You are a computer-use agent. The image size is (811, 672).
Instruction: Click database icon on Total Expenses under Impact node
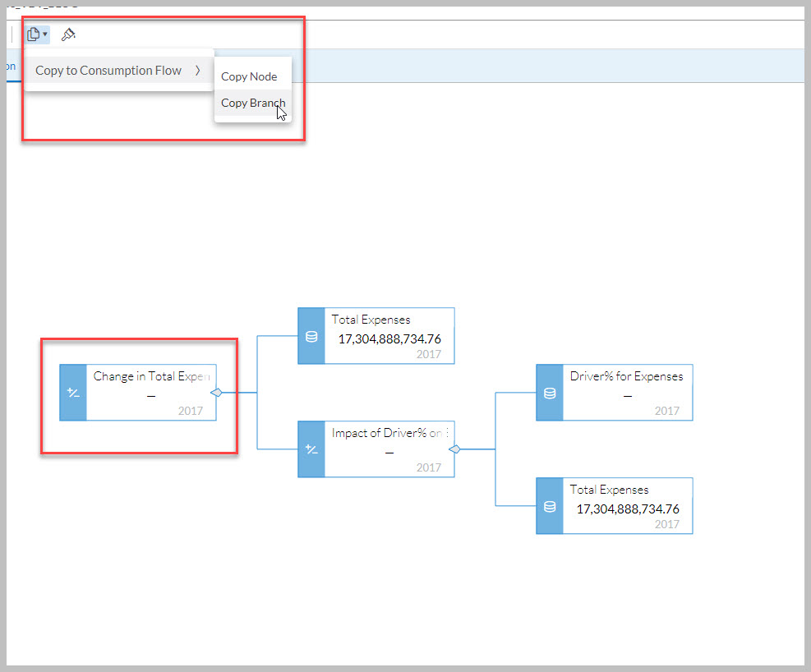(x=550, y=506)
